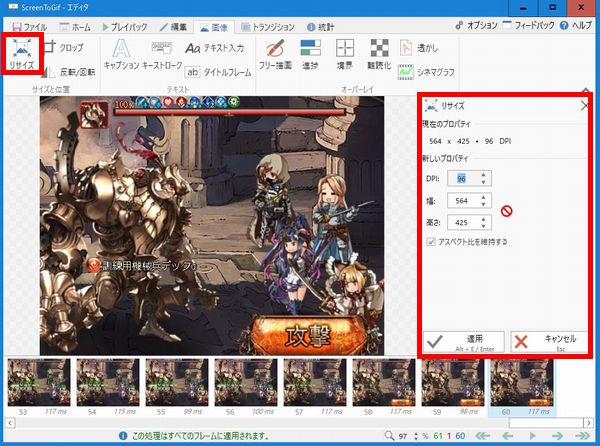600x446 pixels.
Task: Switch to the プレイバック tab
Action: pyautogui.click(x=125, y=27)
